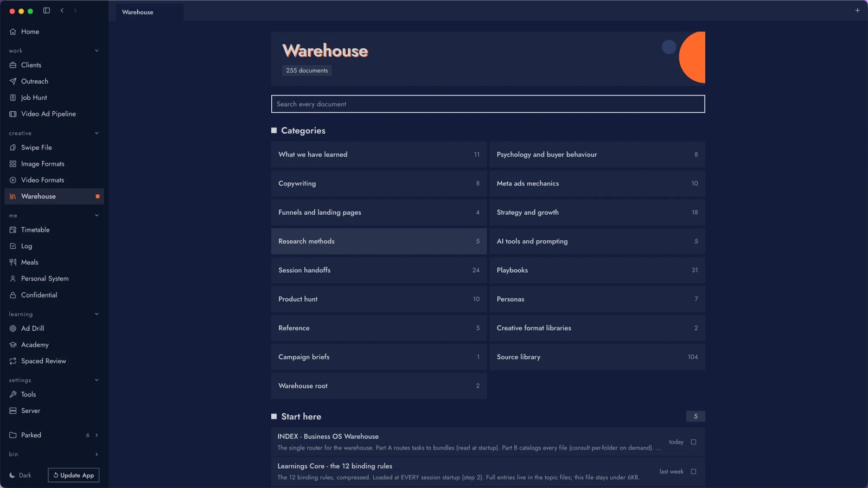Tick the checkbox on INDEX Business OS row

[x=693, y=442]
